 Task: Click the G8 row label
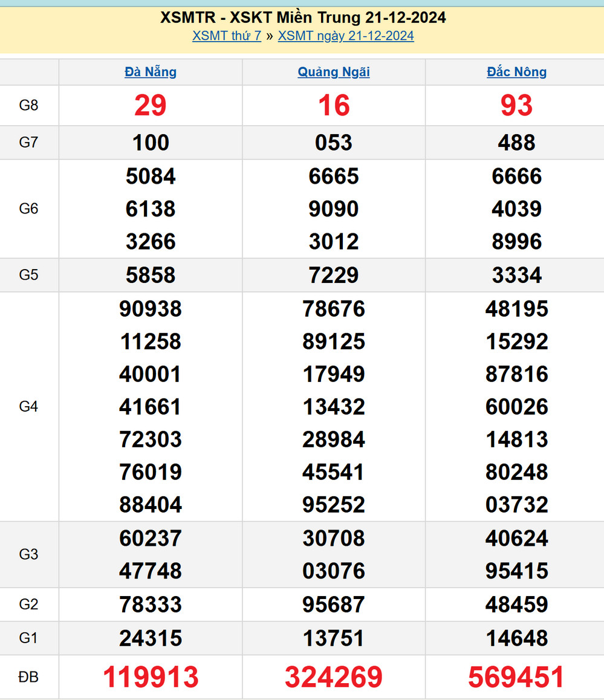[29, 106]
